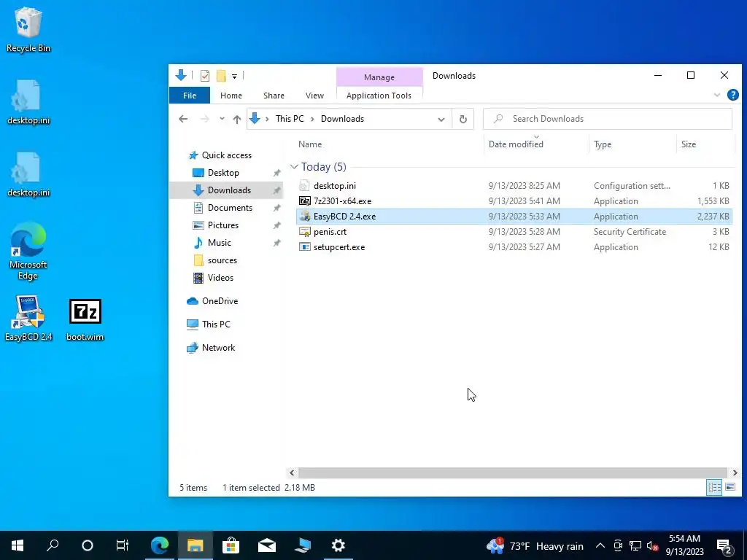Select the 7z2301-x64.exe file
Image resolution: width=747 pixels, height=560 pixels.
(x=514, y=201)
